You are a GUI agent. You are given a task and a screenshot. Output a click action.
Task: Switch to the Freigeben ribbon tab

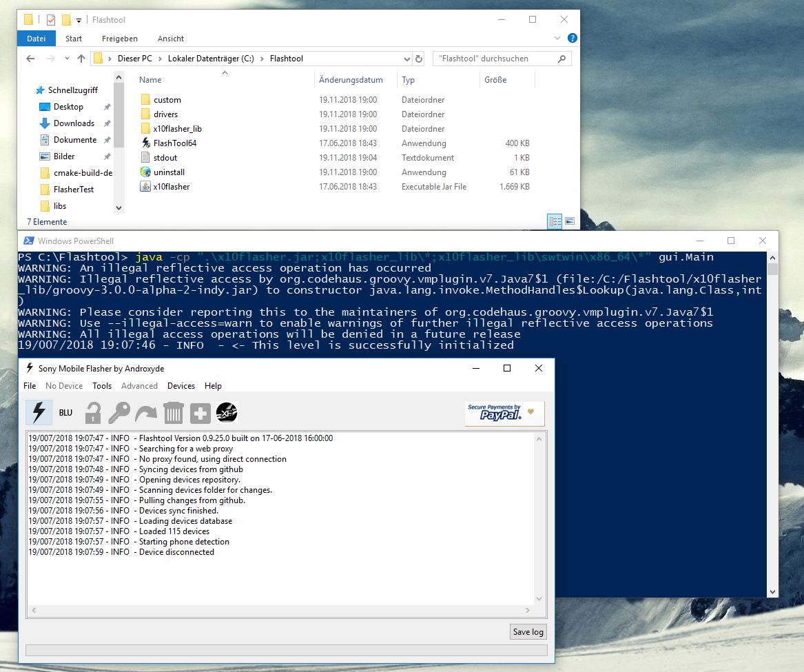119,39
